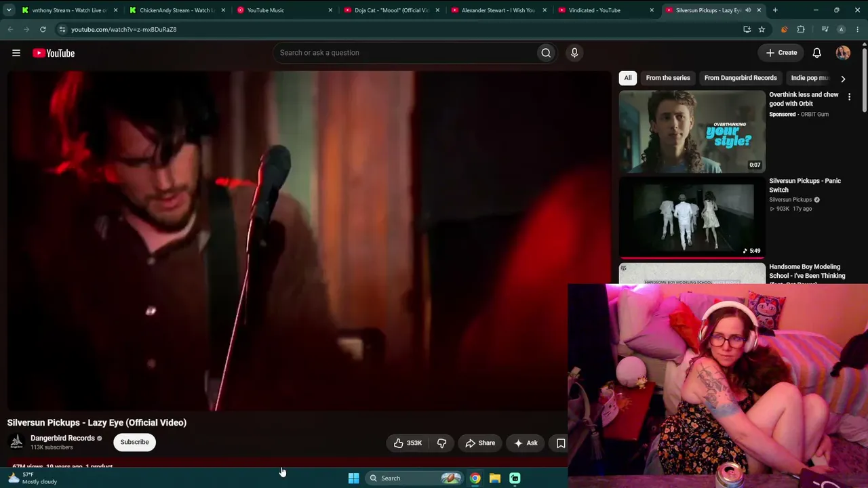Open the Chrome three-dot menu
Viewport: 868px width, 488px height.
(x=856, y=29)
